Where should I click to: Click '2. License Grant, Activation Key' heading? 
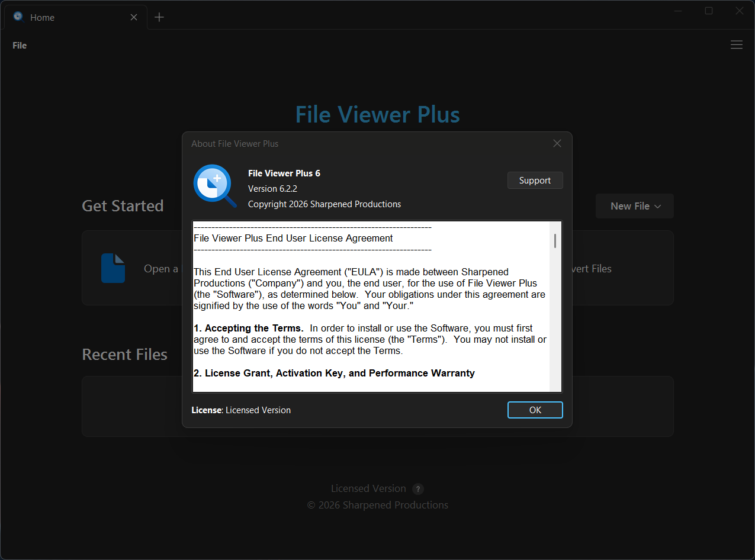click(334, 373)
